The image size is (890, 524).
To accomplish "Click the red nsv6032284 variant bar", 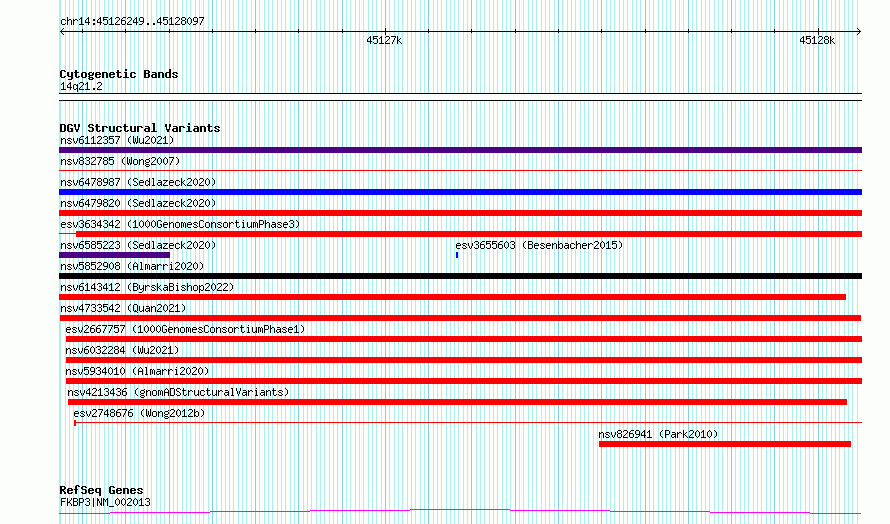I will click(464, 360).
